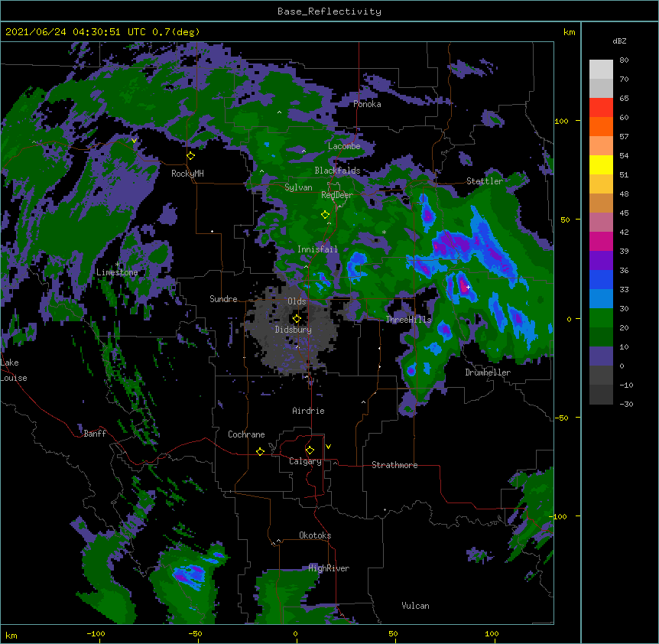
Task: Select the yellow legend swatch between 54 and 51
Action: click(601, 164)
